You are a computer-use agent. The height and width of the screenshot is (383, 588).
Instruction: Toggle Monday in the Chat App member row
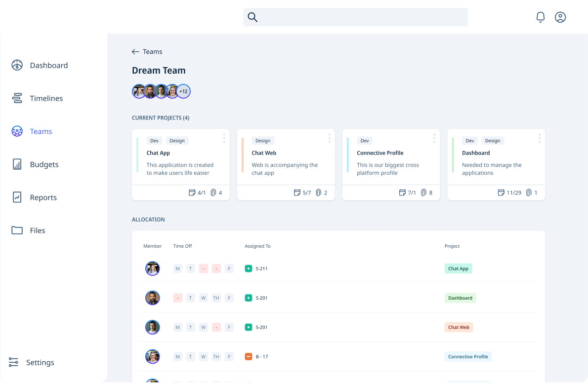click(178, 268)
